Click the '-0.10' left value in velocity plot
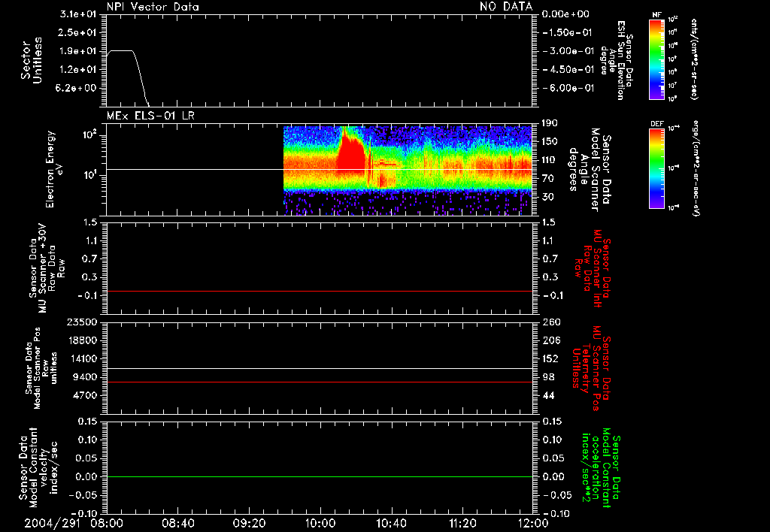 click(x=83, y=513)
